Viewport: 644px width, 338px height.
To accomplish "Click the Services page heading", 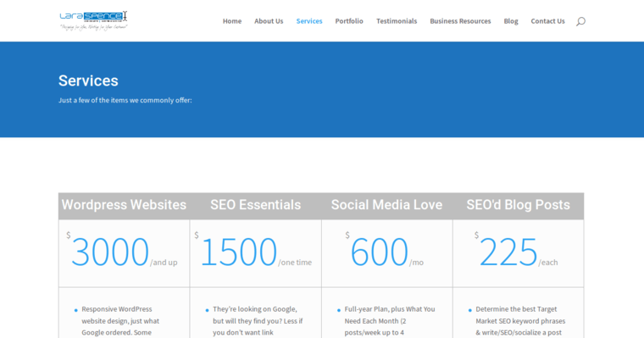I will [88, 80].
